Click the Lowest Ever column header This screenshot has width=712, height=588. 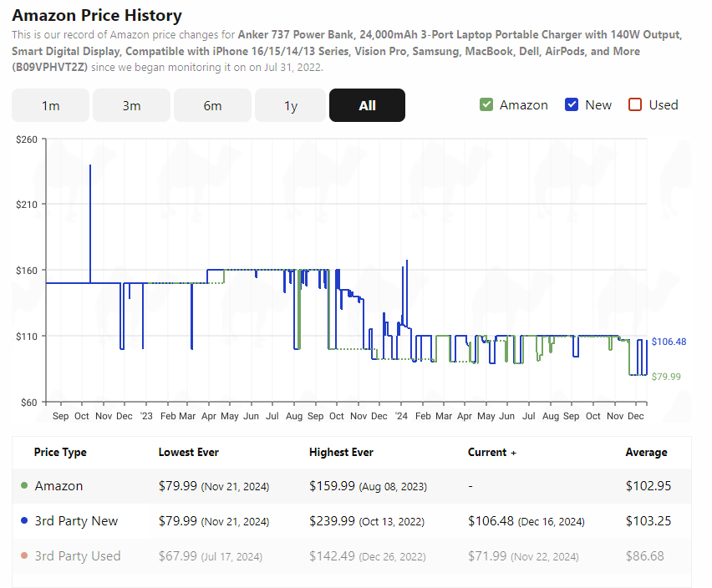pyautogui.click(x=188, y=453)
